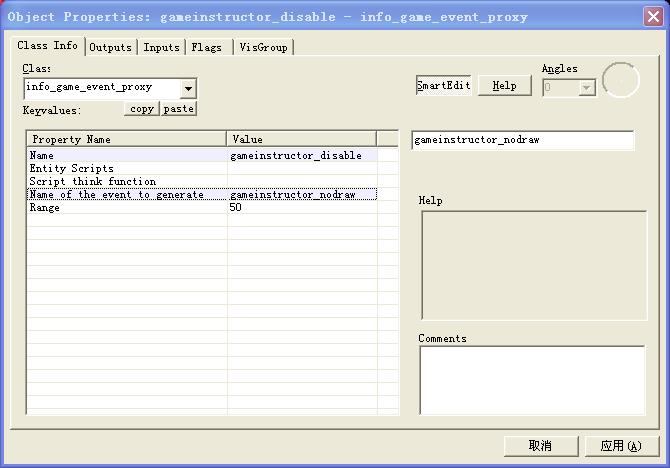670x468 pixels.
Task: Click the Help button
Action: pyautogui.click(x=505, y=85)
